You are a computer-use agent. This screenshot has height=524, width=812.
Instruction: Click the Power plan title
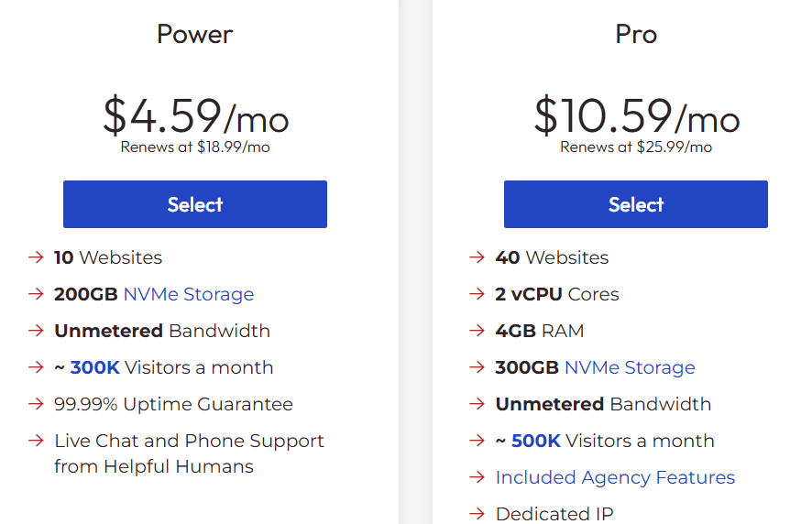coord(194,35)
